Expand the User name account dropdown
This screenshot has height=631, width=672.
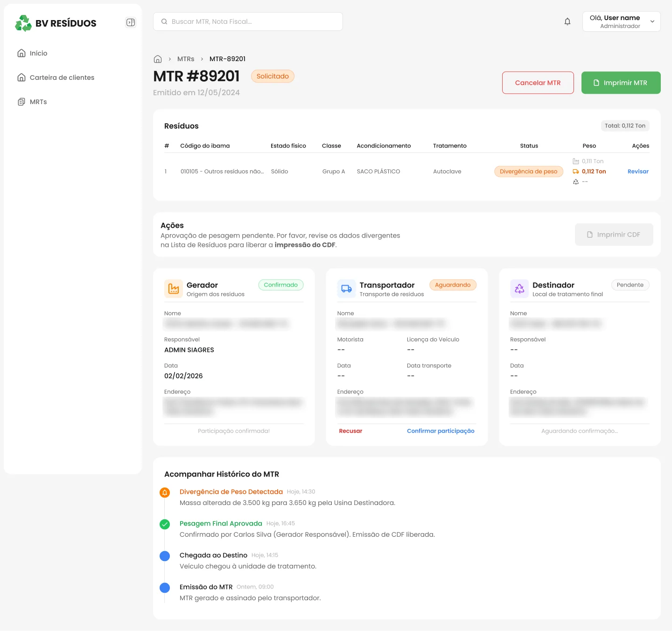tap(622, 21)
